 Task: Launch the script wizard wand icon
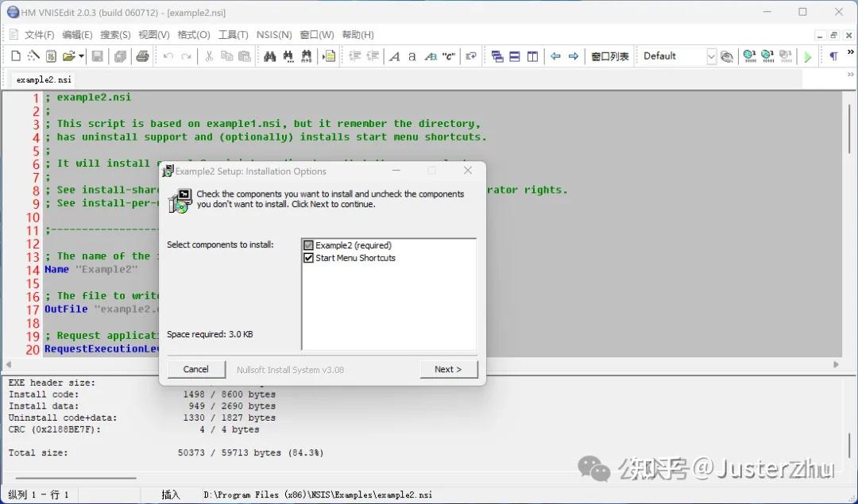(33, 56)
